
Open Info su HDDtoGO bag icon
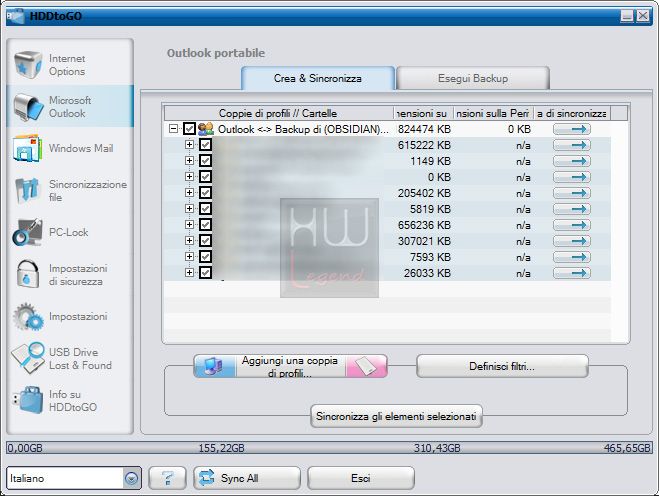(28, 400)
